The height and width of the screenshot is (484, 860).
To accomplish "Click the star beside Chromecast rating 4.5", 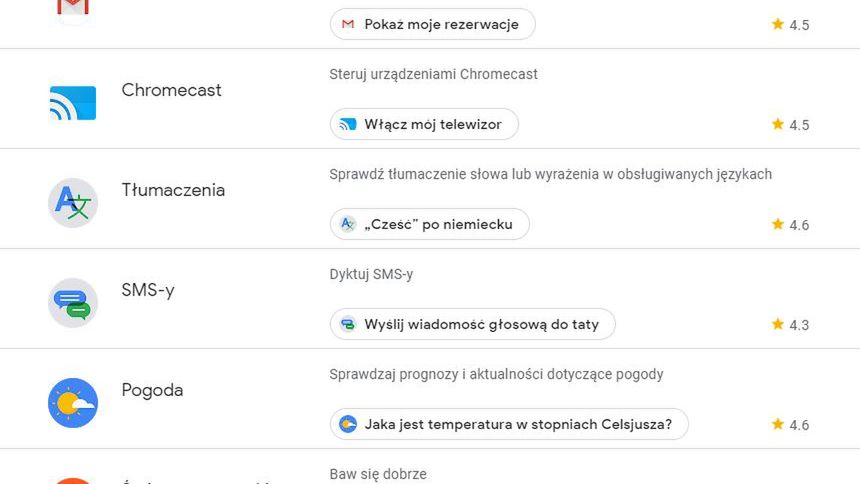I will click(778, 124).
